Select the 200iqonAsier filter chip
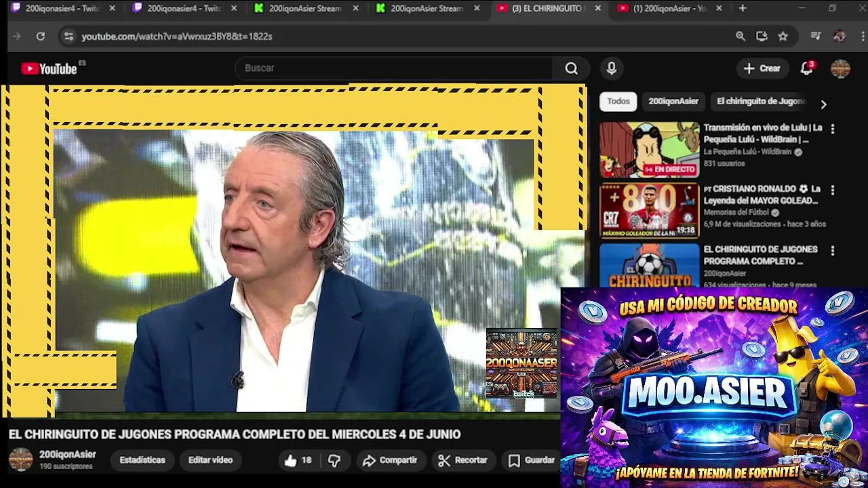The height and width of the screenshot is (488, 868). pyautogui.click(x=673, y=101)
